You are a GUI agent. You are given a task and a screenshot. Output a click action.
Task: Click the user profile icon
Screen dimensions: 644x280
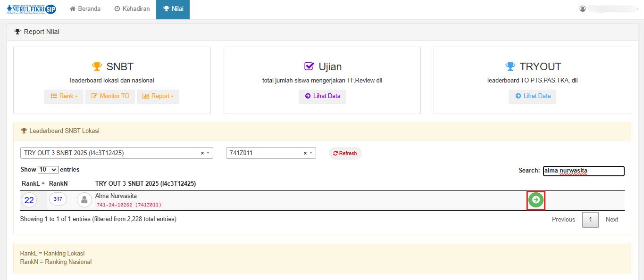[x=583, y=9]
